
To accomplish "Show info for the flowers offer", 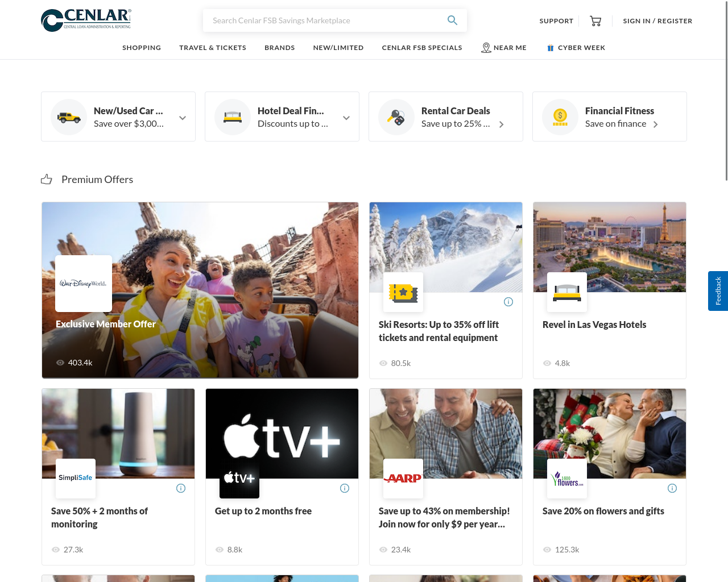I will click(672, 488).
